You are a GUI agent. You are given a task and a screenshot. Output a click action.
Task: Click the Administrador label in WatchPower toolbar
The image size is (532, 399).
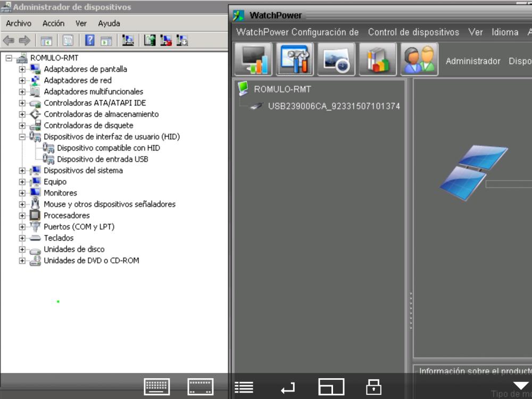coord(473,61)
